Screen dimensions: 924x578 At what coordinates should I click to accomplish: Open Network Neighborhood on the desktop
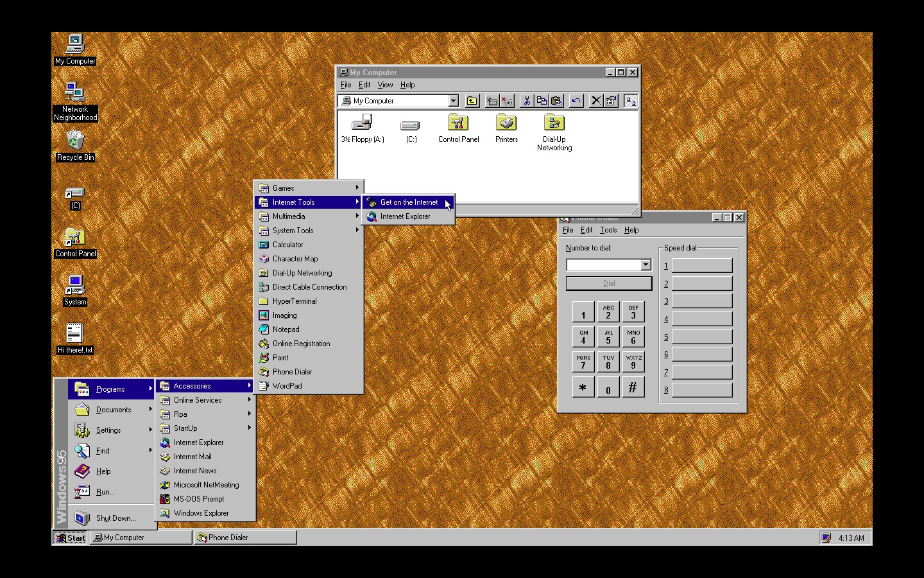click(x=74, y=92)
